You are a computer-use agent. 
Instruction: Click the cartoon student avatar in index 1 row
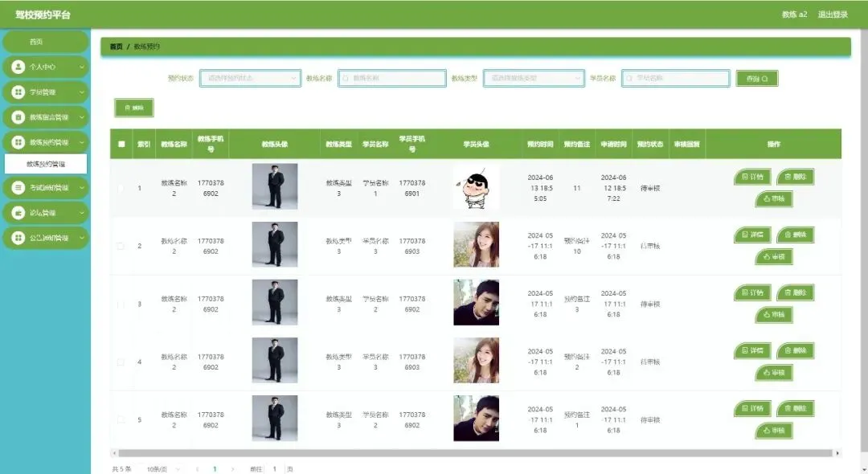(x=476, y=187)
